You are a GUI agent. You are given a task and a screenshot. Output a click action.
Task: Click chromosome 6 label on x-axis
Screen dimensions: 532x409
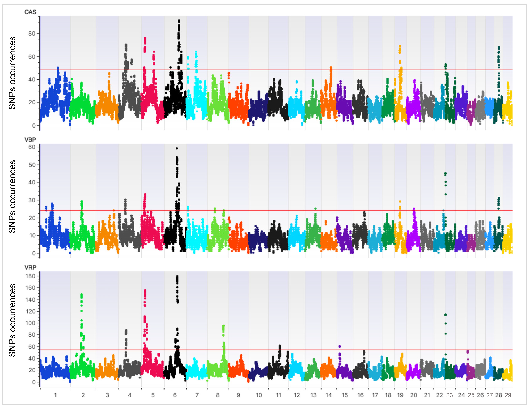tap(175, 395)
